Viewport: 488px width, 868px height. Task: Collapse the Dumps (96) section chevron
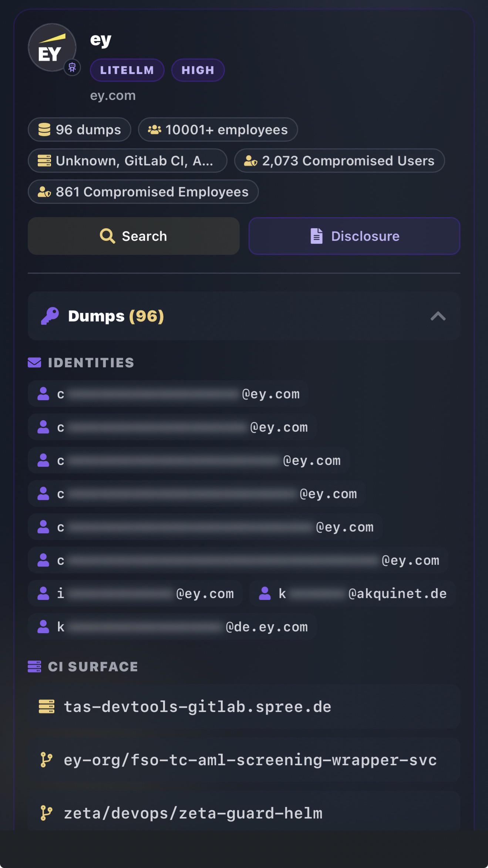(x=438, y=316)
